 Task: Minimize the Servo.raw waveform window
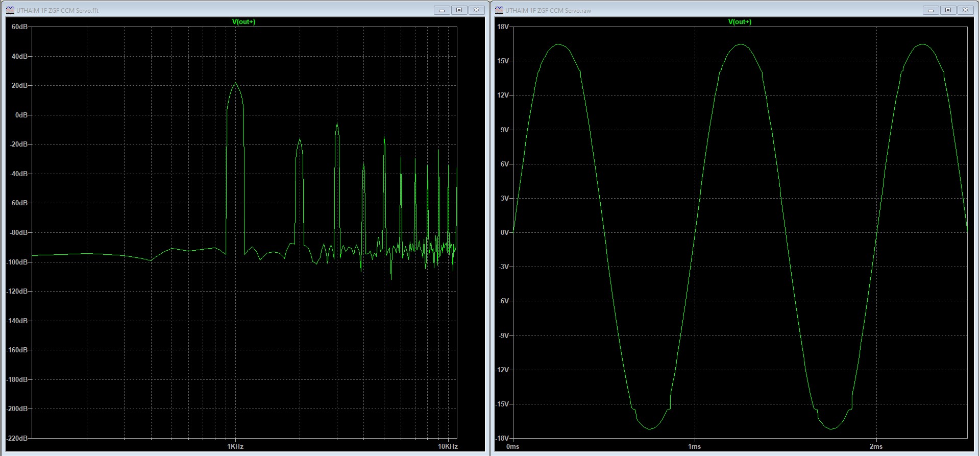[x=930, y=10]
